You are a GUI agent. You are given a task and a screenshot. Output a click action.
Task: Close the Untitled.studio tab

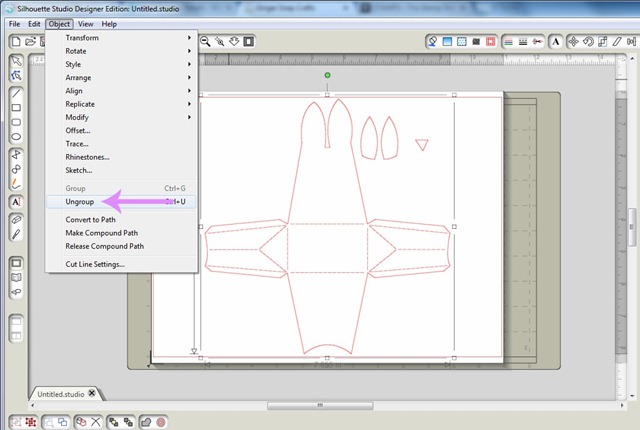pyautogui.click(x=92, y=393)
